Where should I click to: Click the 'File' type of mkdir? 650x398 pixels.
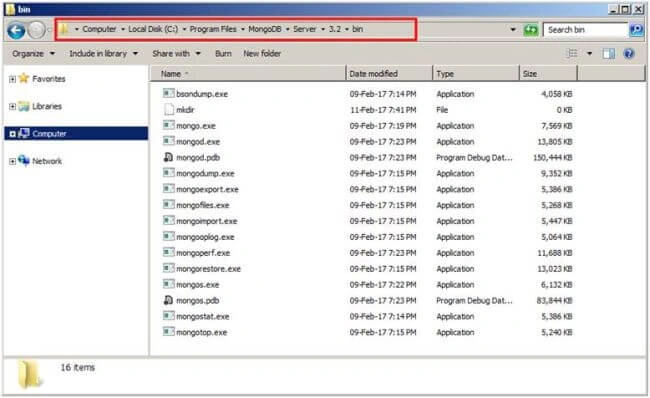point(442,110)
